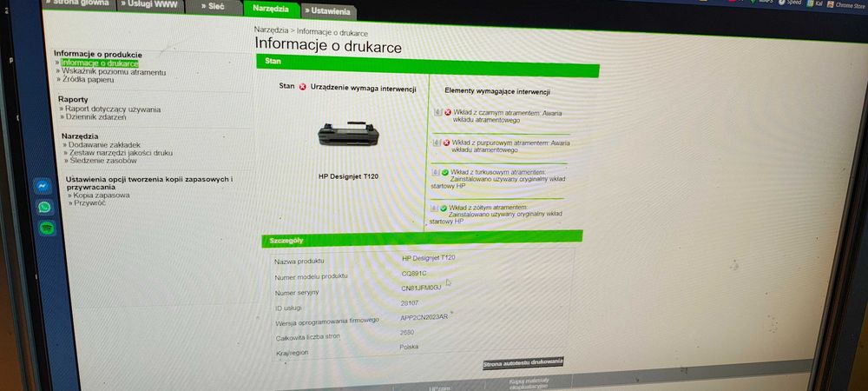Open Informacje o drukarce sidebar link
This screenshot has height=391, width=868.
[x=100, y=63]
